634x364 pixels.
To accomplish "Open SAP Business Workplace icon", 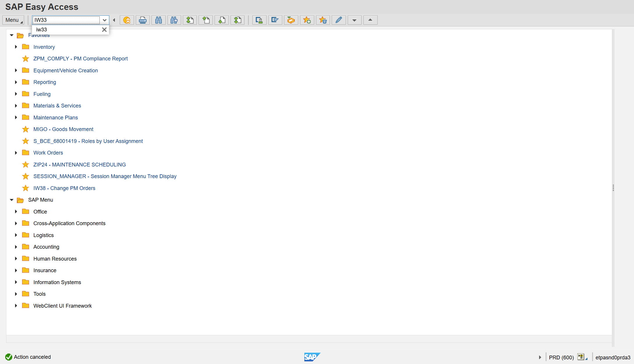I will click(x=291, y=20).
